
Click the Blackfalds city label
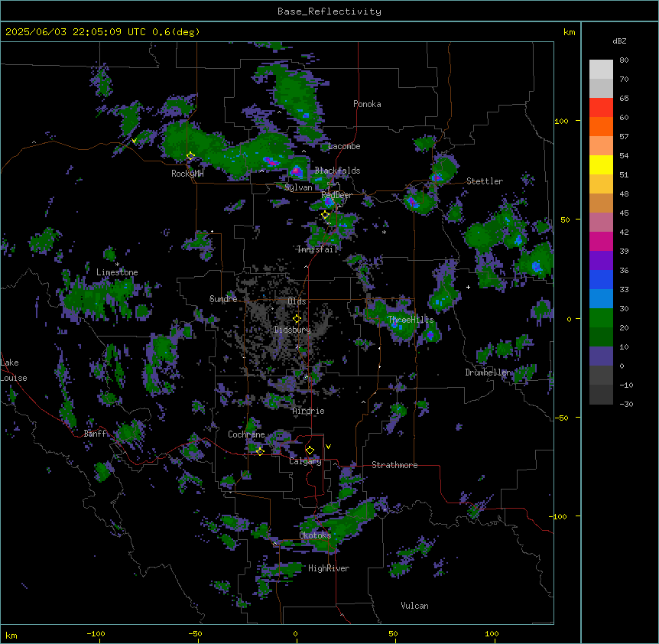point(337,171)
